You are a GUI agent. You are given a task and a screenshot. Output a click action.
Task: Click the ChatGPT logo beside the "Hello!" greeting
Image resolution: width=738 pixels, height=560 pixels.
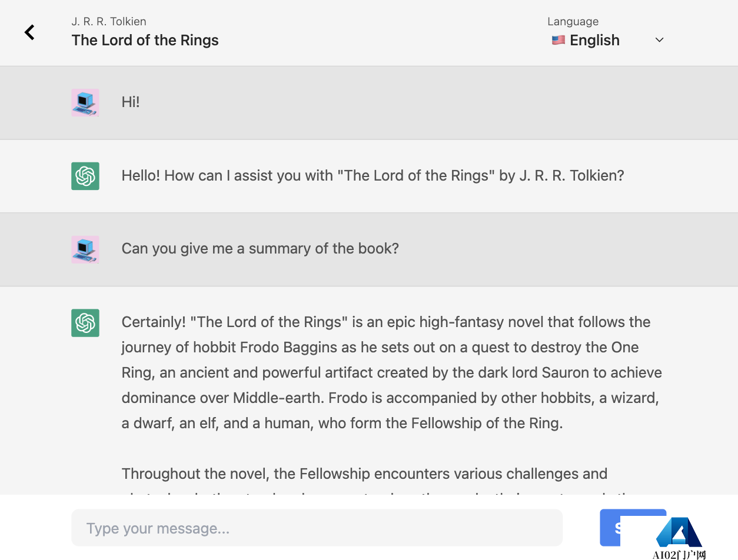[85, 176]
